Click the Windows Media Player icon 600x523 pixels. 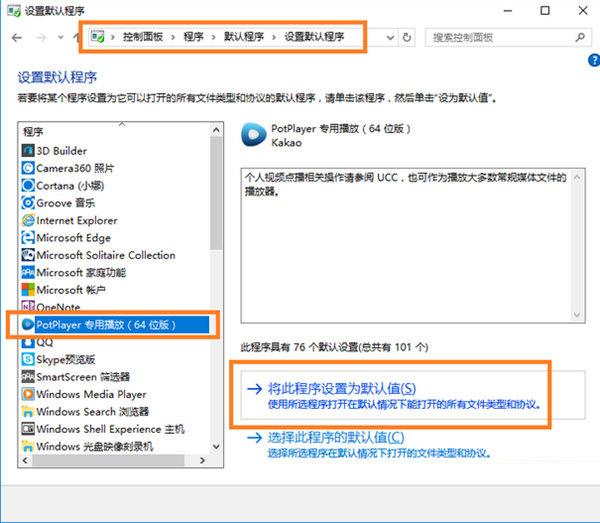tap(28, 394)
